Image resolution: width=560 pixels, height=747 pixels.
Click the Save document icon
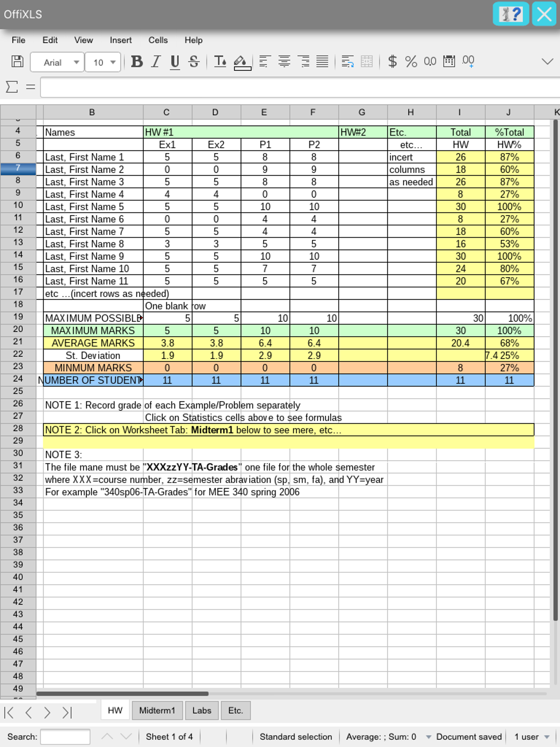17,62
